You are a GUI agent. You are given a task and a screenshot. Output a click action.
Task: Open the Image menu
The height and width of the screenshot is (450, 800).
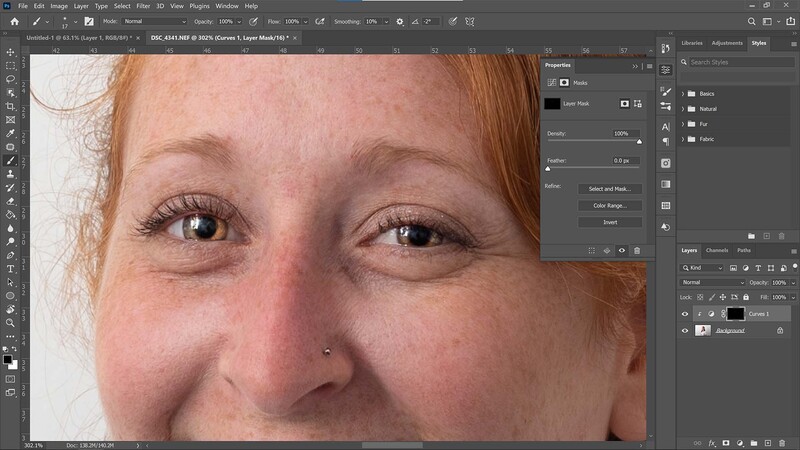click(x=59, y=6)
